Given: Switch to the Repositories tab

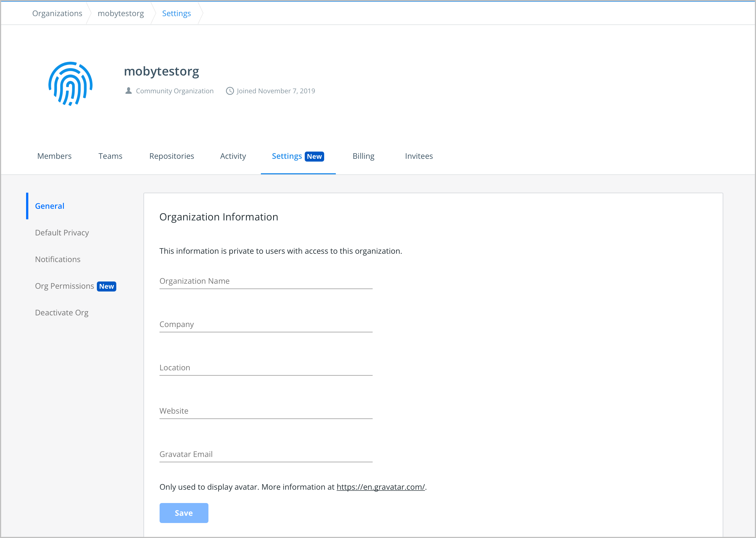Looking at the screenshot, I should tap(172, 156).
